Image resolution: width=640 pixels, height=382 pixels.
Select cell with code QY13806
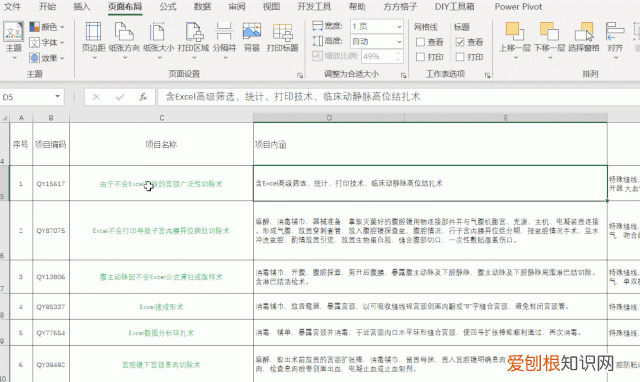51,277
